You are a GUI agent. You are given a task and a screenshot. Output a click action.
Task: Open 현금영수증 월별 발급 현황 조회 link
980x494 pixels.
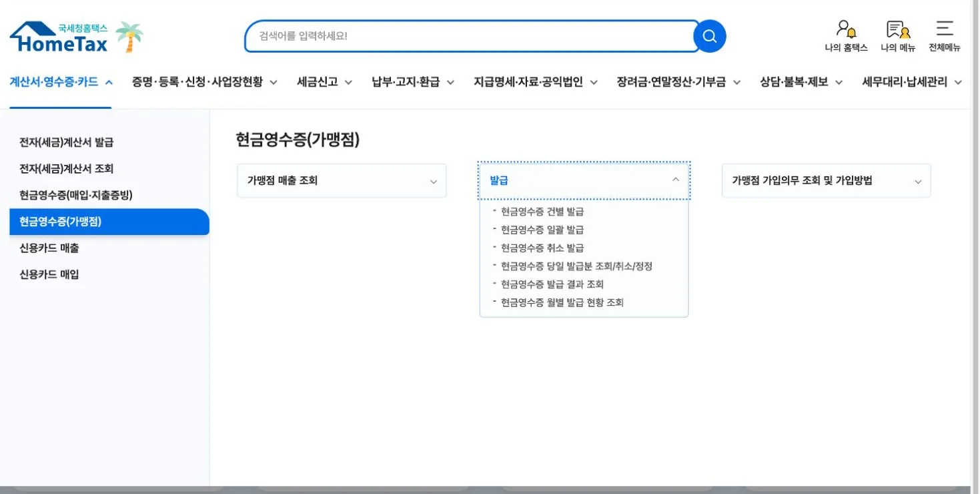point(562,302)
